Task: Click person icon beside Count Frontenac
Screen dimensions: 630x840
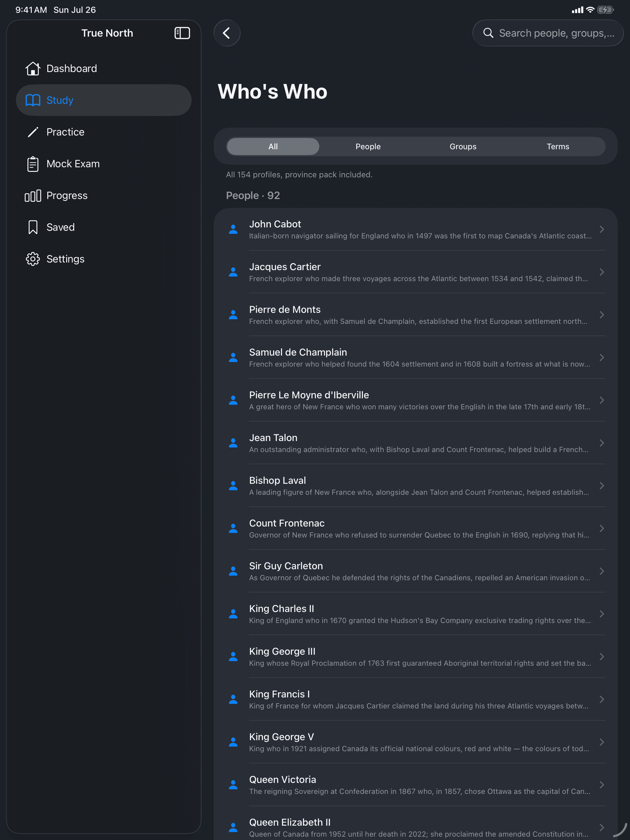Action: (x=233, y=528)
